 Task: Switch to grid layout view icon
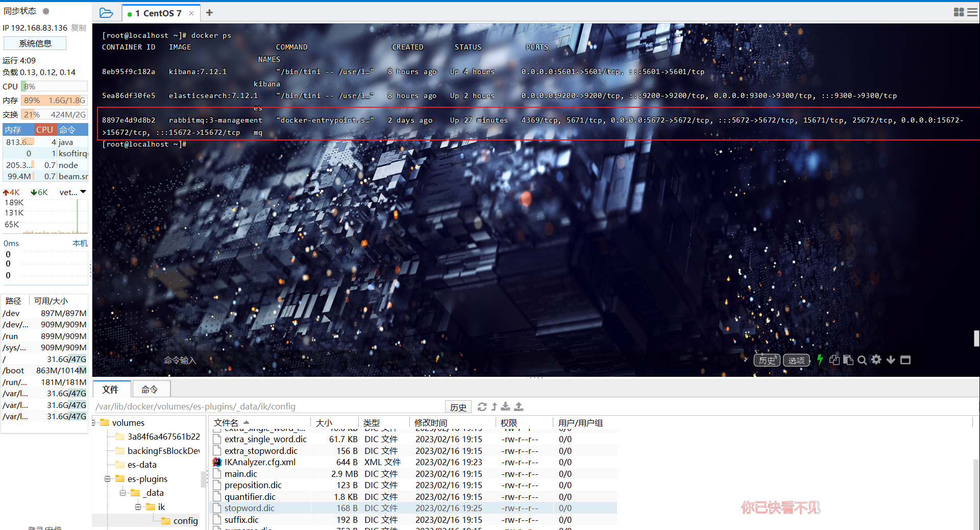[x=959, y=12]
